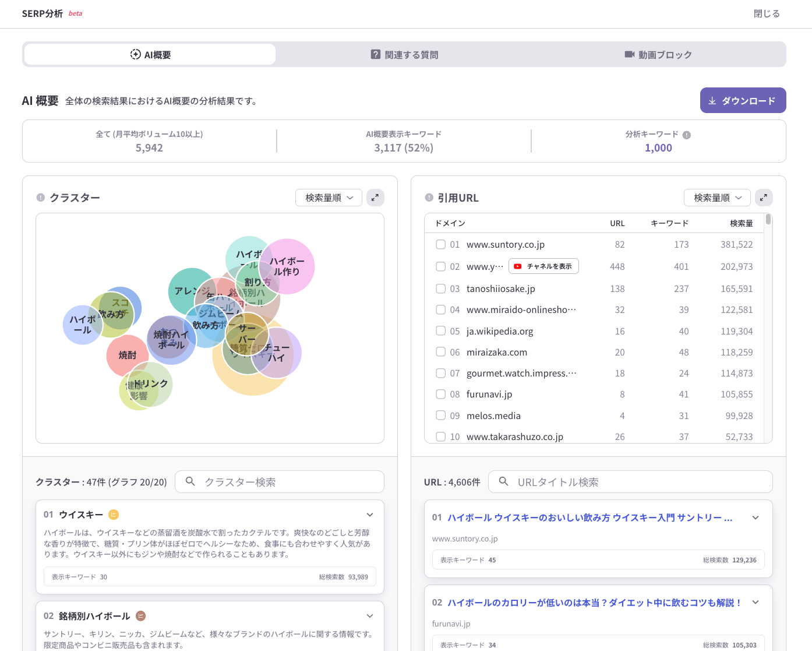The width and height of the screenshot is (812, 651).
Task: Check the gourmet.watch.impress row checkbox
Action: 441,373
